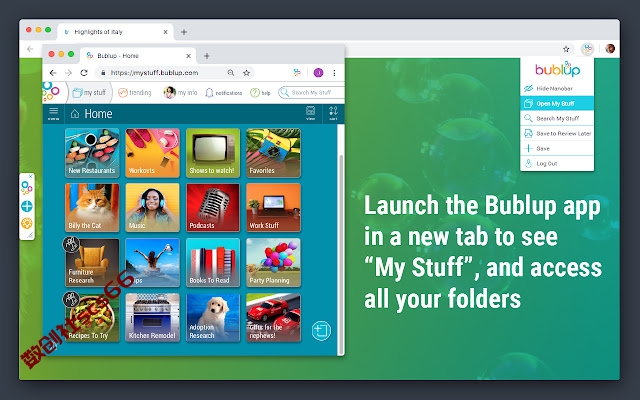Click Bublup extension icon in front window
Screen dimensions: 640x400
(297, 73)
